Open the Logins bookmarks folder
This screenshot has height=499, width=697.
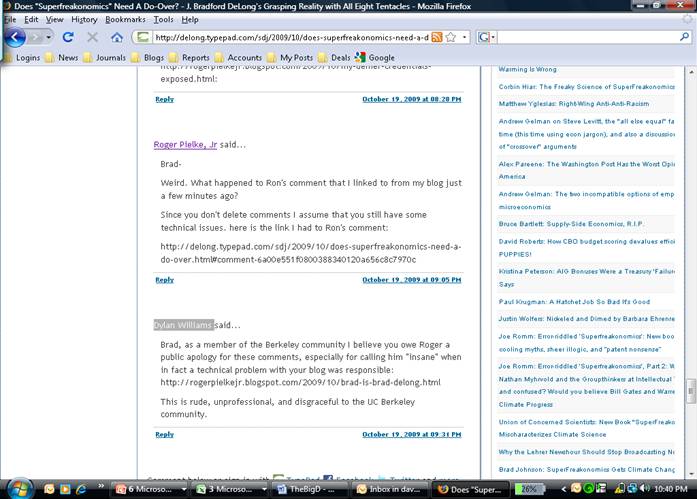pyautogui.click(x=22, y=57)
